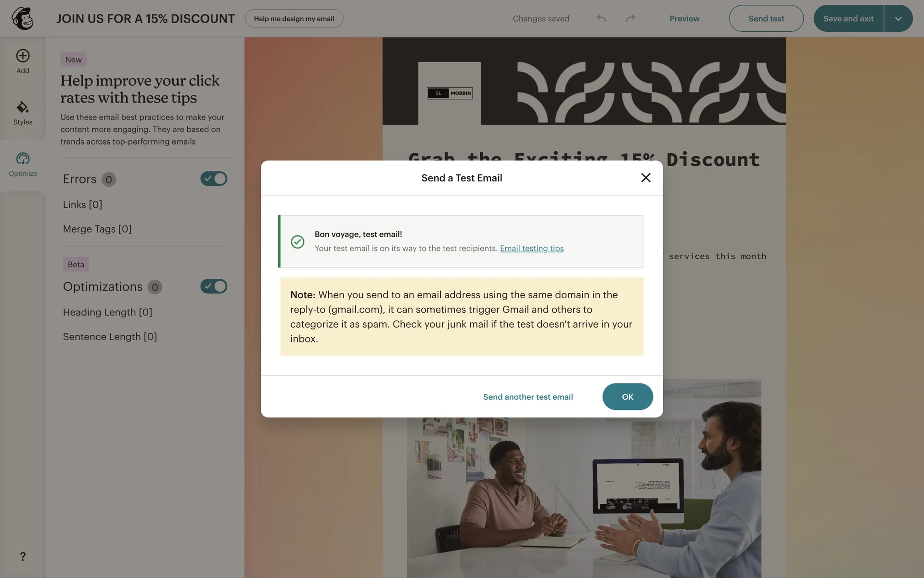Click the Mailchimp monkey logo
This screenshot has height=578, width=924.
coord(23,18)
